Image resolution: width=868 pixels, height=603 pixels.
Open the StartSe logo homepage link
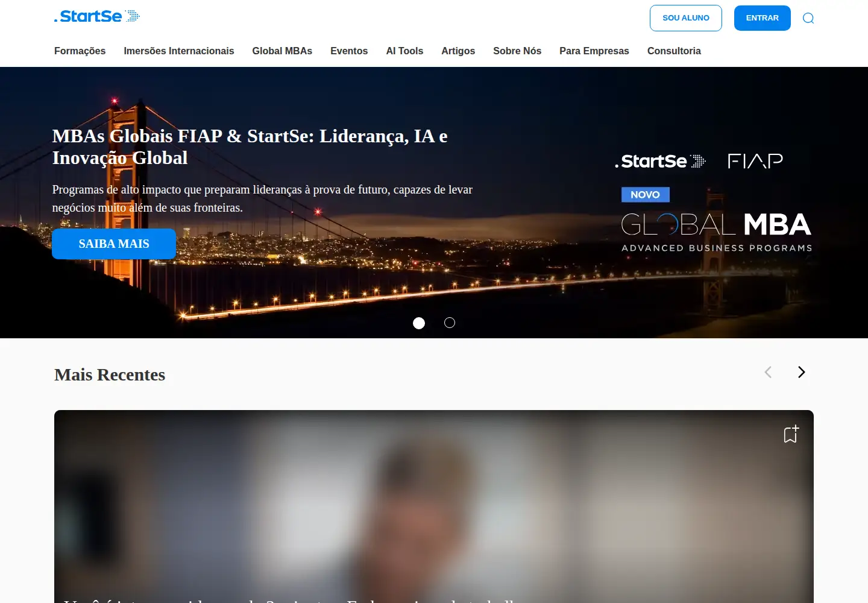[97, 16]
